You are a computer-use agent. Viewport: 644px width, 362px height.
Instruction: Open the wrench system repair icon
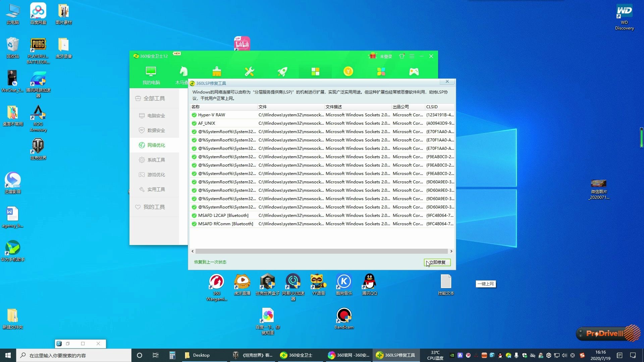point(249,71)
